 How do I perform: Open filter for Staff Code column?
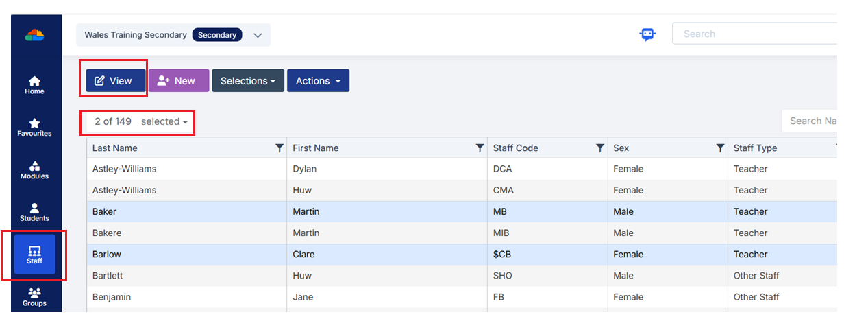(600, 148)
